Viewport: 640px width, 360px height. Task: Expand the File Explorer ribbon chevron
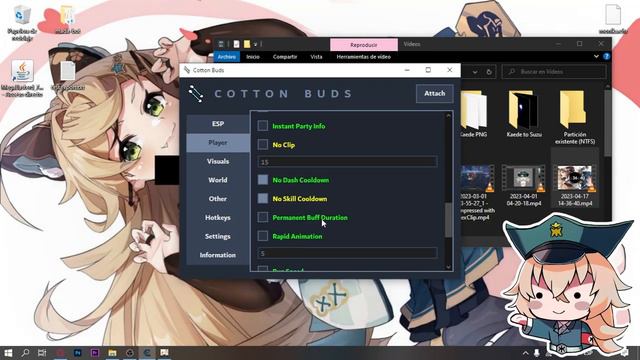[596, 56]
